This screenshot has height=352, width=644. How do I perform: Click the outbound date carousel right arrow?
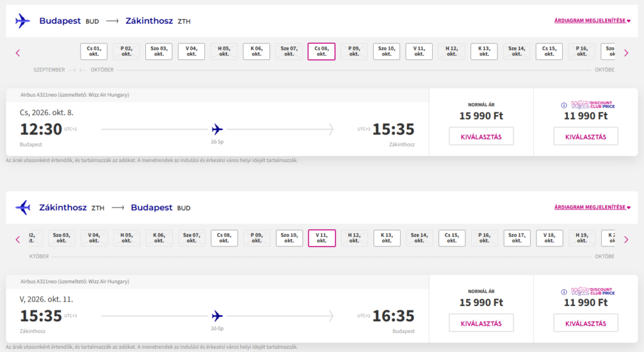click(626, 53)
